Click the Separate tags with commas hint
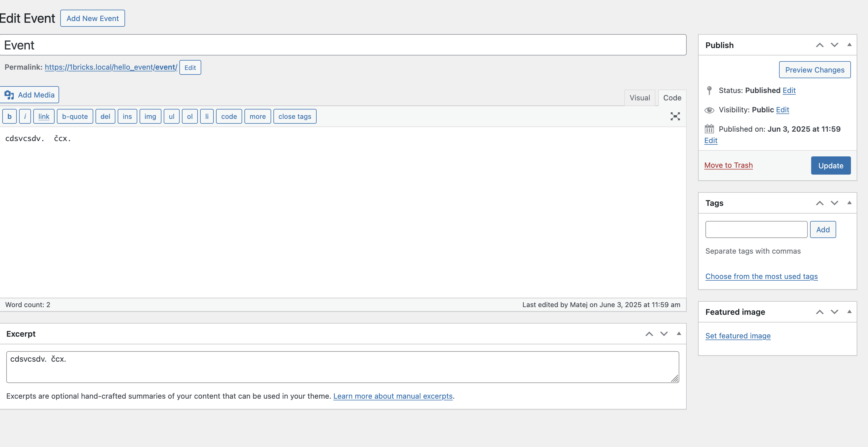 pos(753,251)
